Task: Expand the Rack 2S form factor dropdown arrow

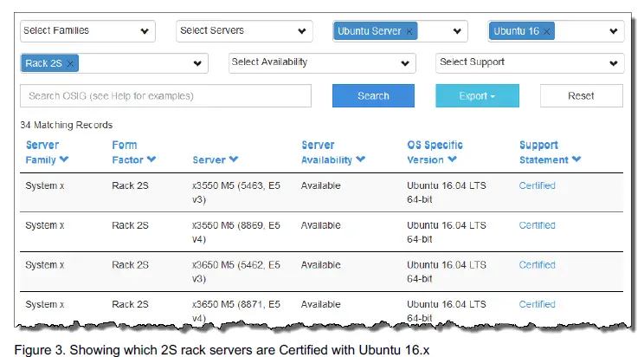Action: point(197,63)
